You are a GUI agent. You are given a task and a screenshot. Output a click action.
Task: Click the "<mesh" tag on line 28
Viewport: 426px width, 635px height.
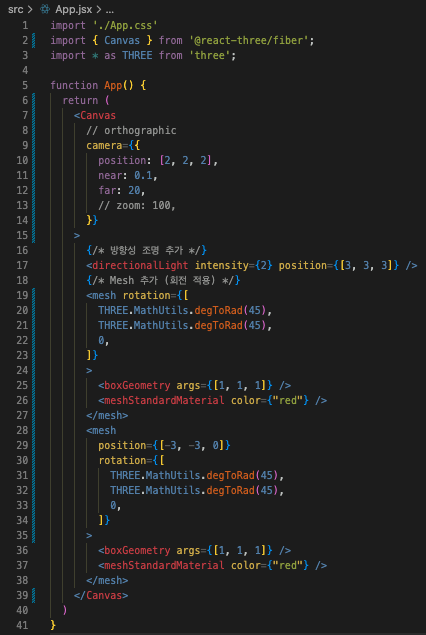pyautogui.click(x=101, y=430)
